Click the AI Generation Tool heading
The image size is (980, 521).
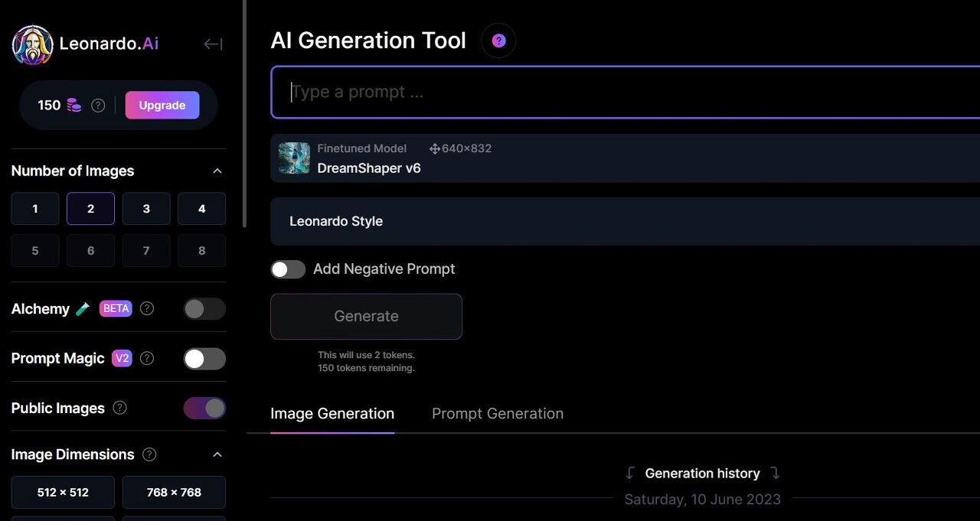[x=368, y=41]
